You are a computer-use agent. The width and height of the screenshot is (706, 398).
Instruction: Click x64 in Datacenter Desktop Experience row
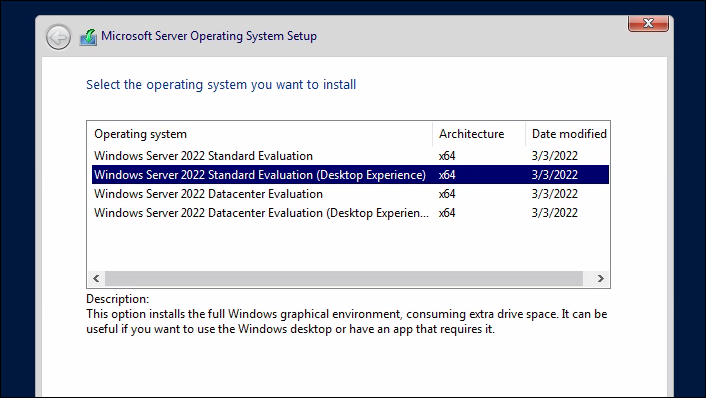pyautogui.click(x=447, y=213)
